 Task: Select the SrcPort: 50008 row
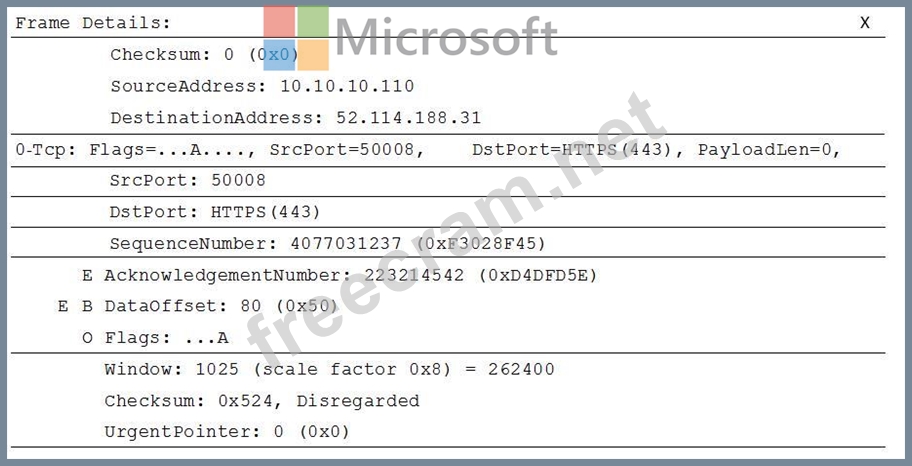coord(188,181)
